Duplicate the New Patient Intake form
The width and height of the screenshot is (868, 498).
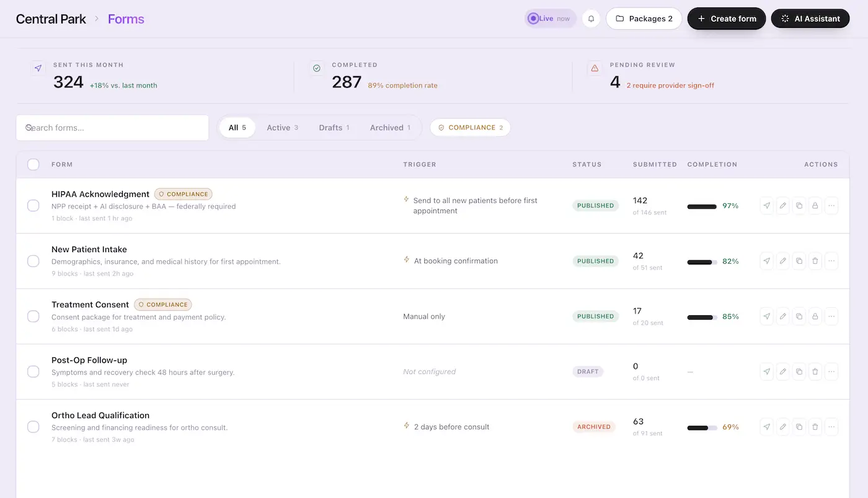[x=799, y=261]
